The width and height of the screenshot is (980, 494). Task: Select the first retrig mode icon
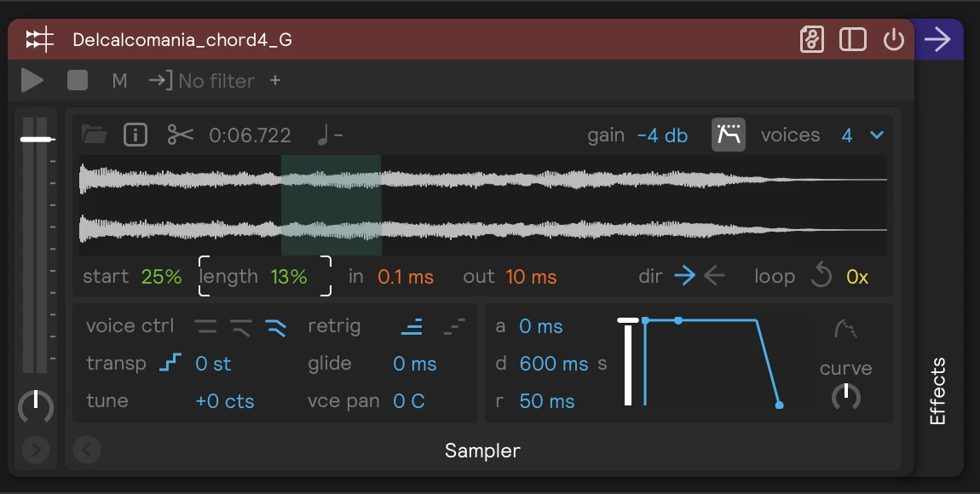[412, 326]
